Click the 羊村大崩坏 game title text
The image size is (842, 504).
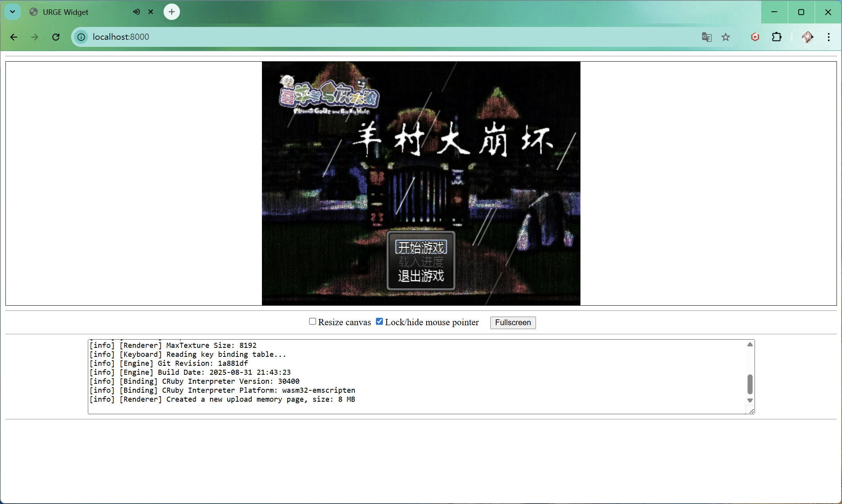[x=453, y=139]
